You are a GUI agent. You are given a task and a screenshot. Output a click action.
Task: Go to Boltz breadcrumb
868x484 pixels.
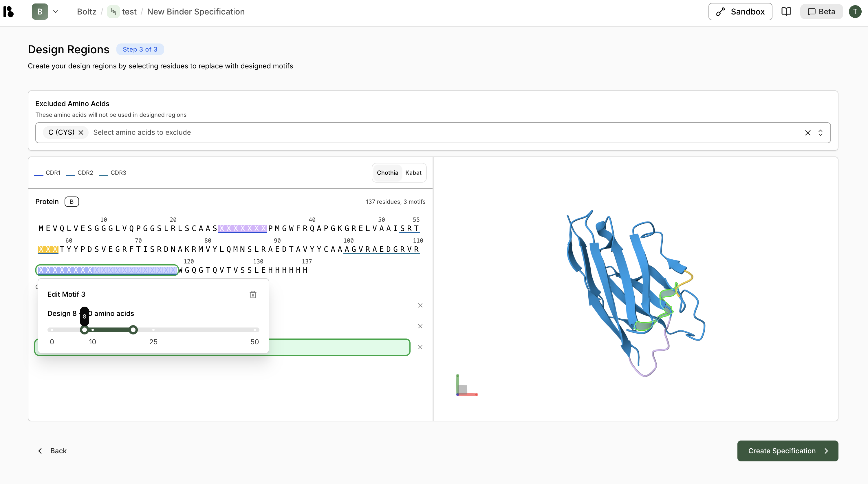click(86, 12)
